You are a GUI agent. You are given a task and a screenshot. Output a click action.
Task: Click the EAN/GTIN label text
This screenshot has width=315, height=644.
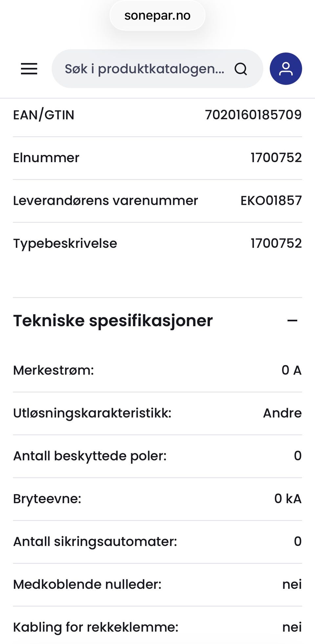(44, 115)
